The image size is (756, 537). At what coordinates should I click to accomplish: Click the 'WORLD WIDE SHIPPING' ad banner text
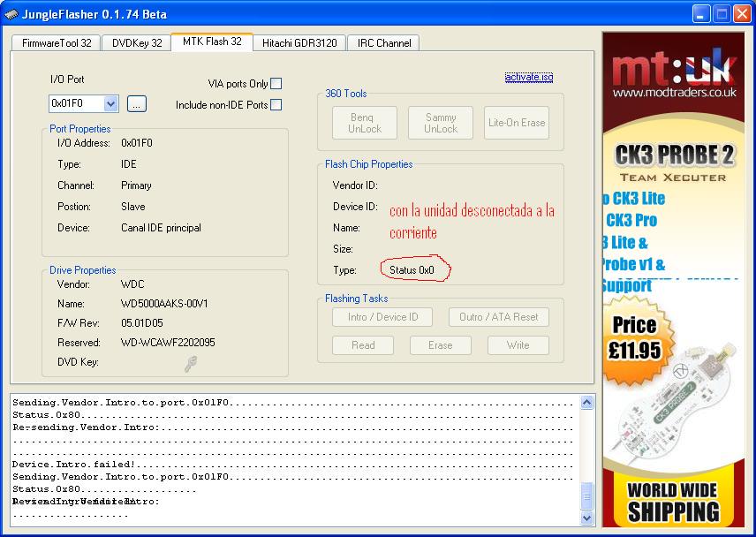point(673,502)
